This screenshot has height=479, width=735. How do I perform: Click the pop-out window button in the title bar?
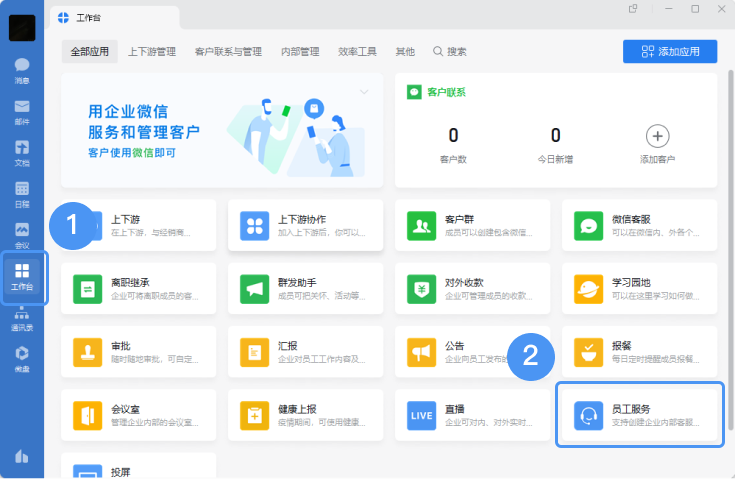[633, 9]
